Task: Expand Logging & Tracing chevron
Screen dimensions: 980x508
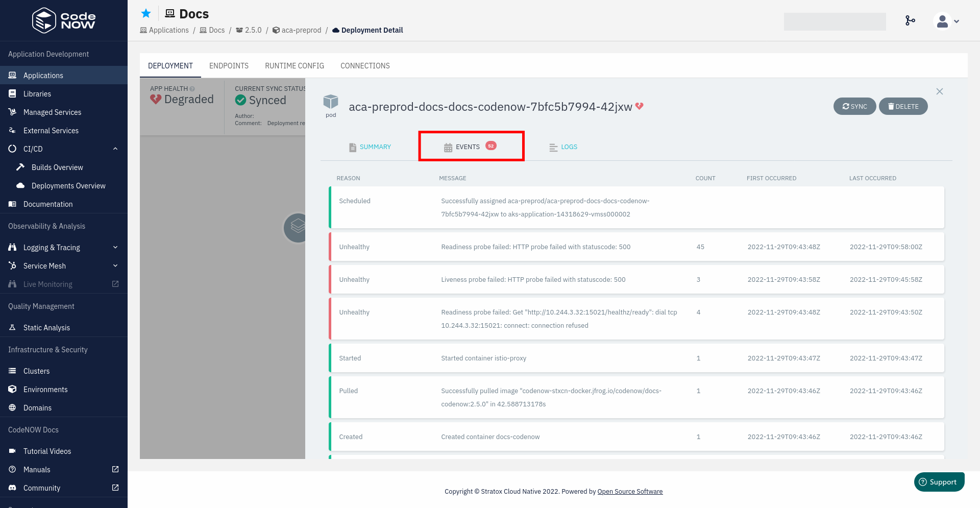Action: [115, 247]
